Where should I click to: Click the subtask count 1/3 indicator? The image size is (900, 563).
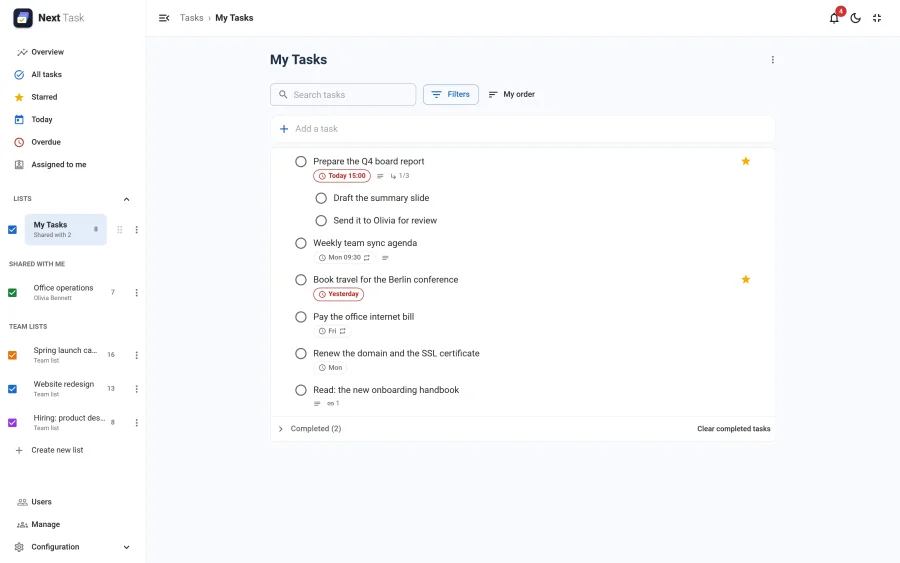[x=400, y=176]
